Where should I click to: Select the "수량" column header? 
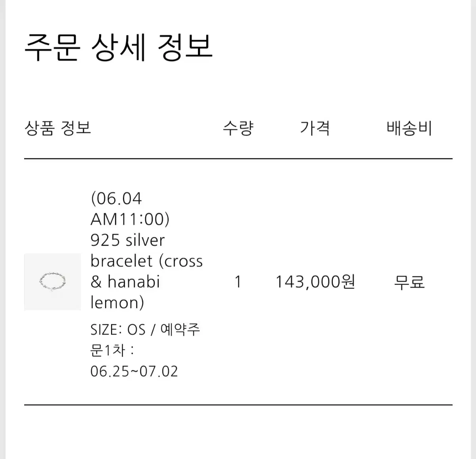[x=238, y=128]
